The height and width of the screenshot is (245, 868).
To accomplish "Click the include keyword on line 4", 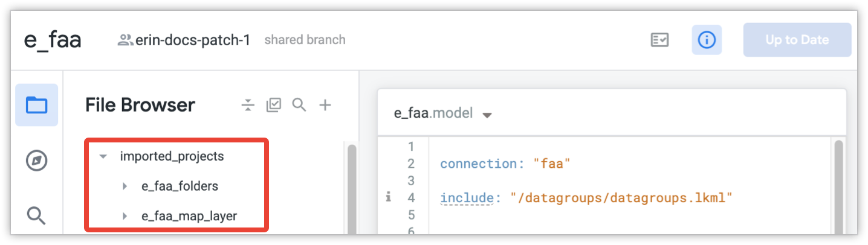I will click(x=465, y=198).
